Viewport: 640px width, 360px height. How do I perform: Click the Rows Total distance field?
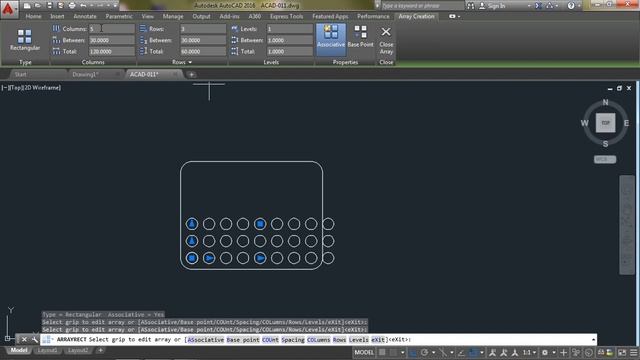coord(203,51)
